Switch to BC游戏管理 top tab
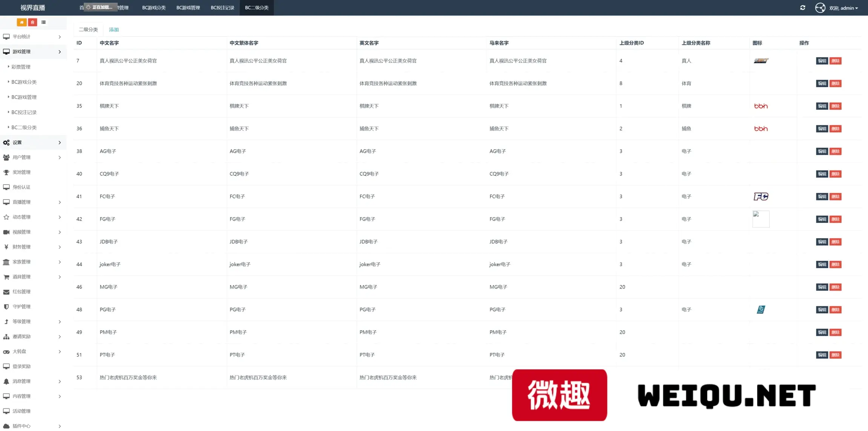 [188, 8]
